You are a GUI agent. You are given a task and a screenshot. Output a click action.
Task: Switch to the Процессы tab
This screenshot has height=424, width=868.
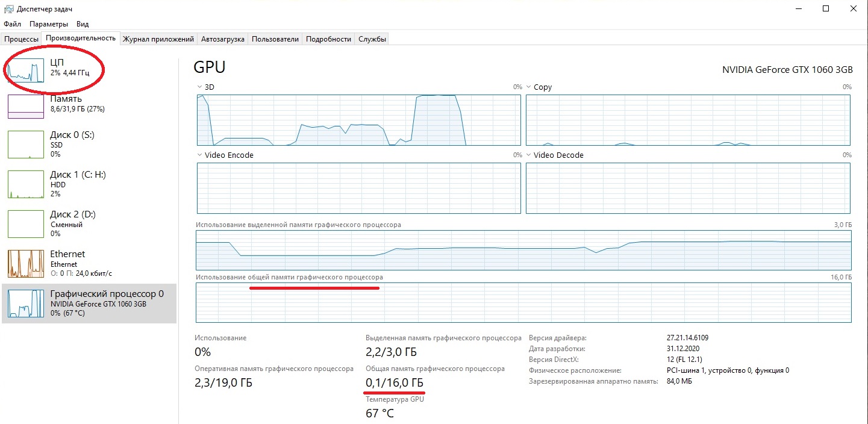21,39
